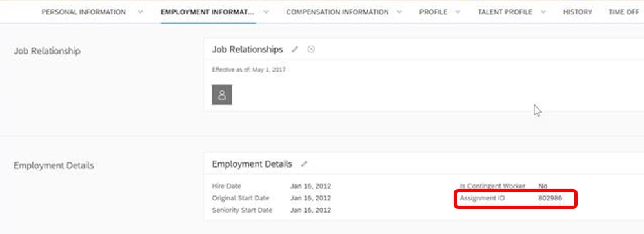The image size is (644, 234).
Task: Expand Employment Information dropdown chevron
Action: point(266,12)
